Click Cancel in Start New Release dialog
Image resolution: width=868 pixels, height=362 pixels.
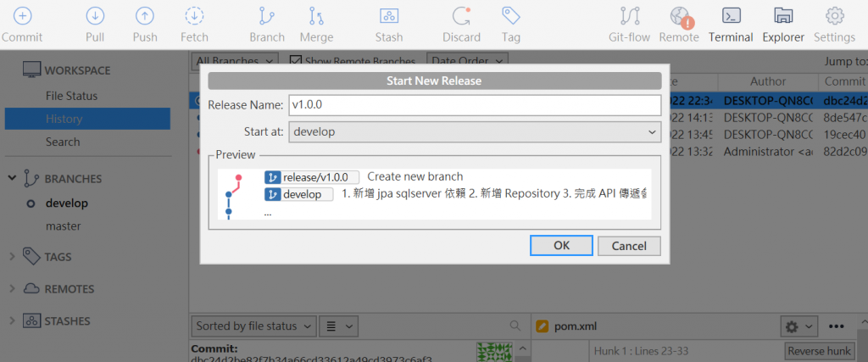point(629,246)
